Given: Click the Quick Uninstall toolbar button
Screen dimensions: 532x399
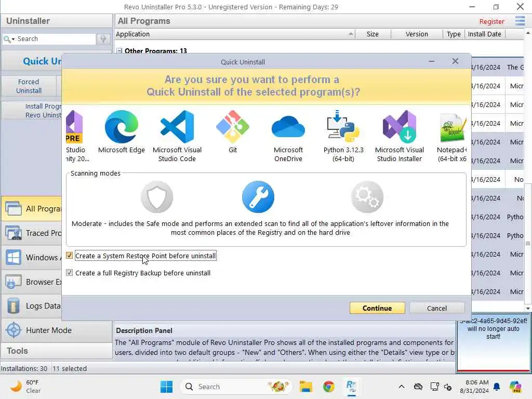Looking at the screenshot, I should (32, 61).
